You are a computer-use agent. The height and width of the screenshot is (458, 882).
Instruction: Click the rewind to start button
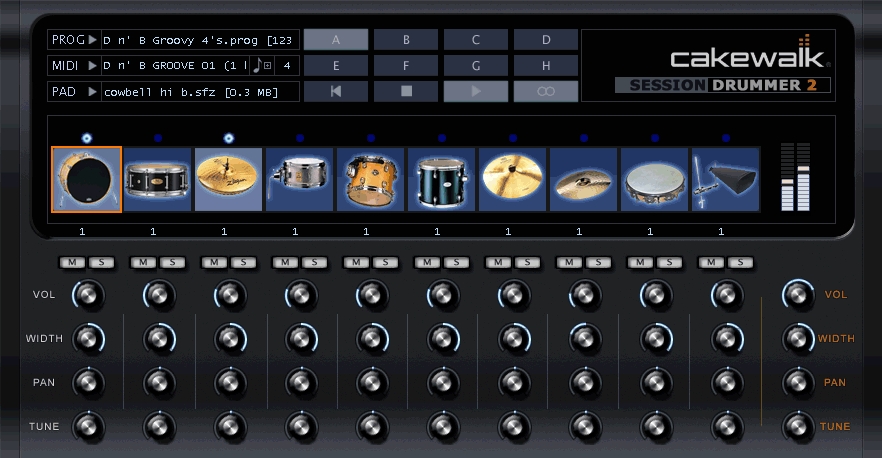[x=336, y=91]
